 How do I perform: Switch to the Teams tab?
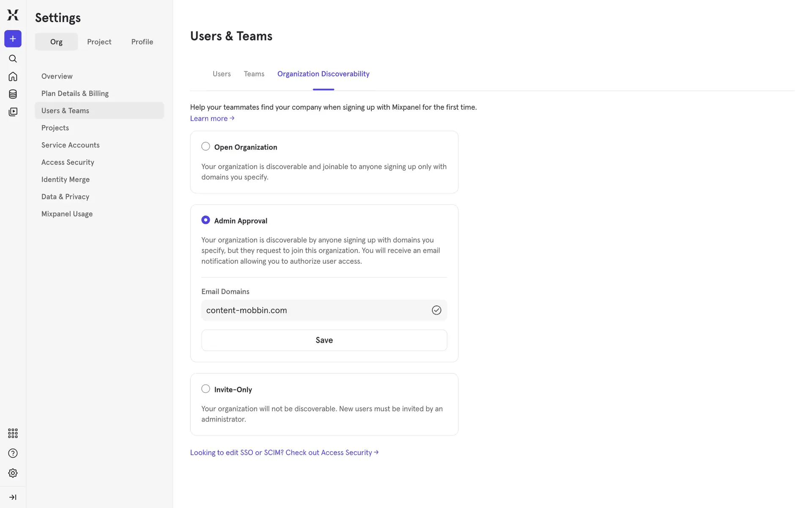point(254,74)
